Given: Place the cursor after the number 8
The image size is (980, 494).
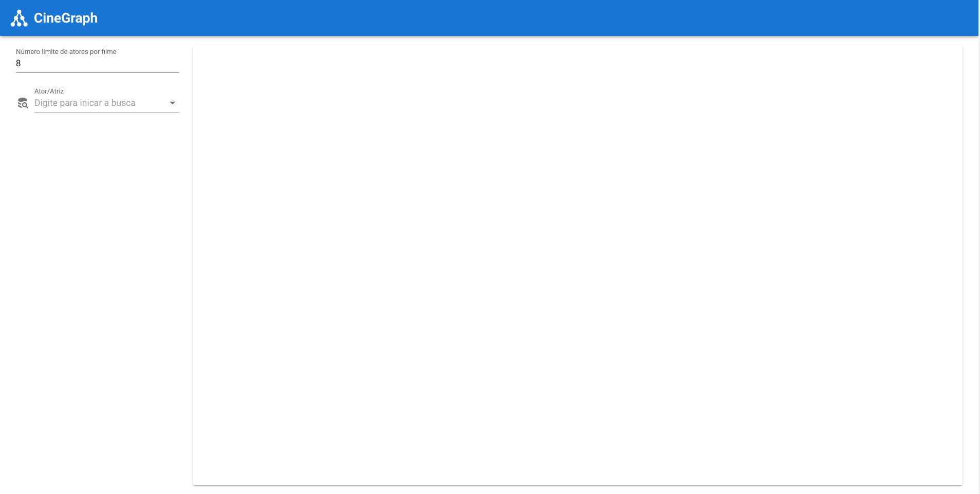Looking at the screenshot, I should coord(22,63).
